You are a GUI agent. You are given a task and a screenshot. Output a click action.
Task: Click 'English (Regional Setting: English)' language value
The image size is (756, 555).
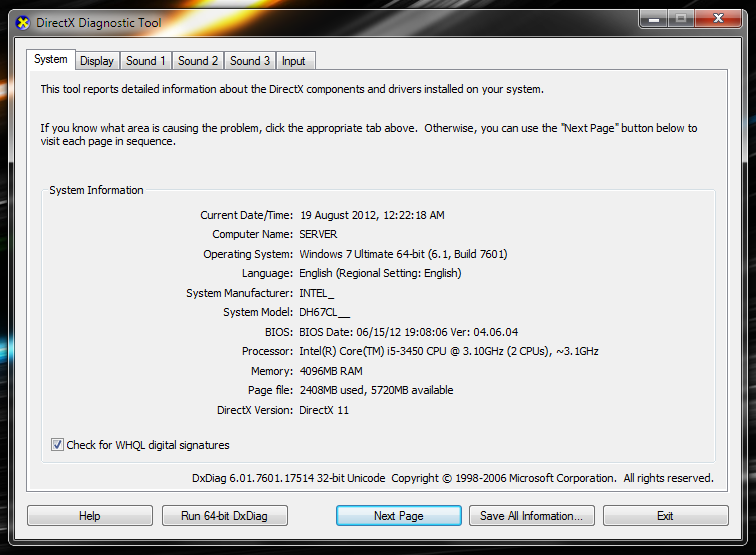coord(380,273)
